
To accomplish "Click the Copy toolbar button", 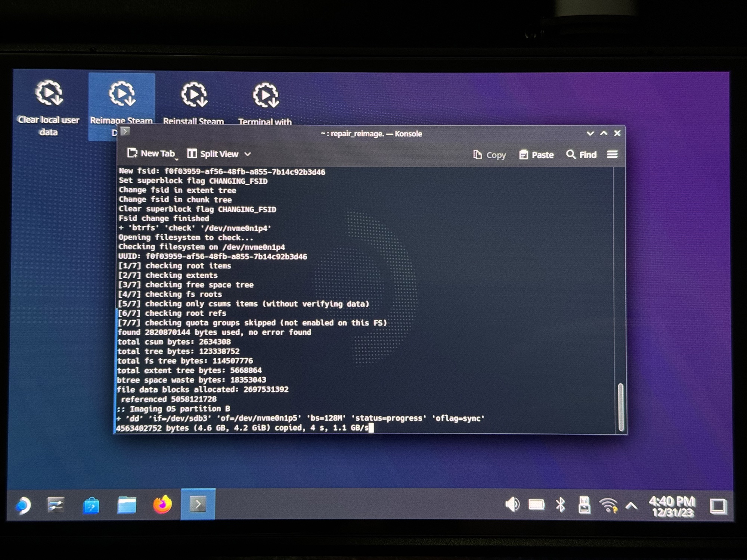I will [x=489, y=155].
